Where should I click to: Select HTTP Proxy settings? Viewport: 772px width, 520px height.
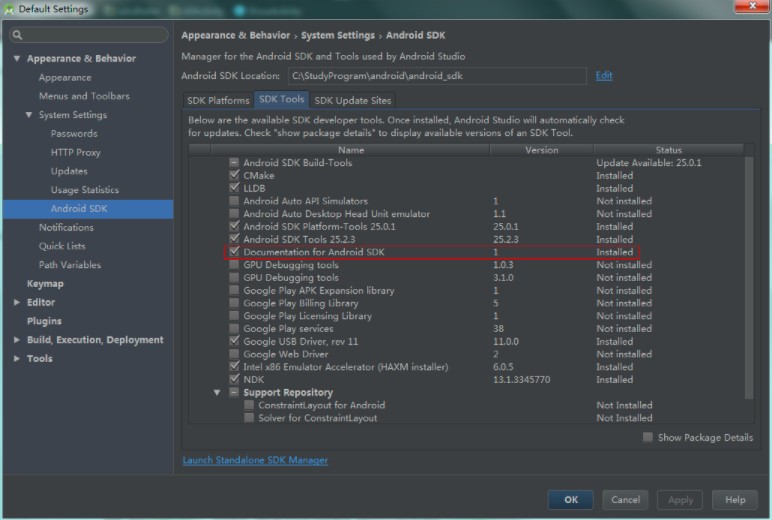(x=75, y=152)
